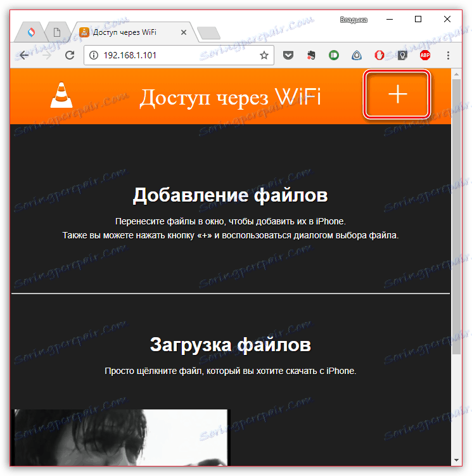
Task: Bookmark this page with the star icon
Action: [x=264, y=55]
